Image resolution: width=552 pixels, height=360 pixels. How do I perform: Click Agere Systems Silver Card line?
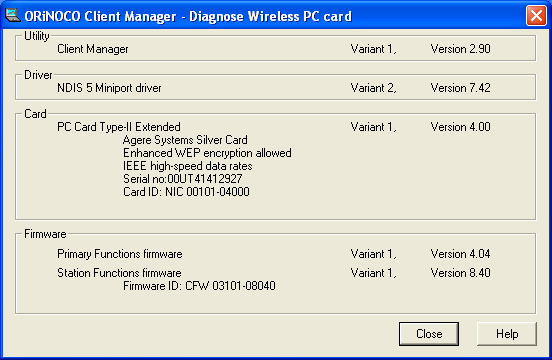(x=185, y=140)
